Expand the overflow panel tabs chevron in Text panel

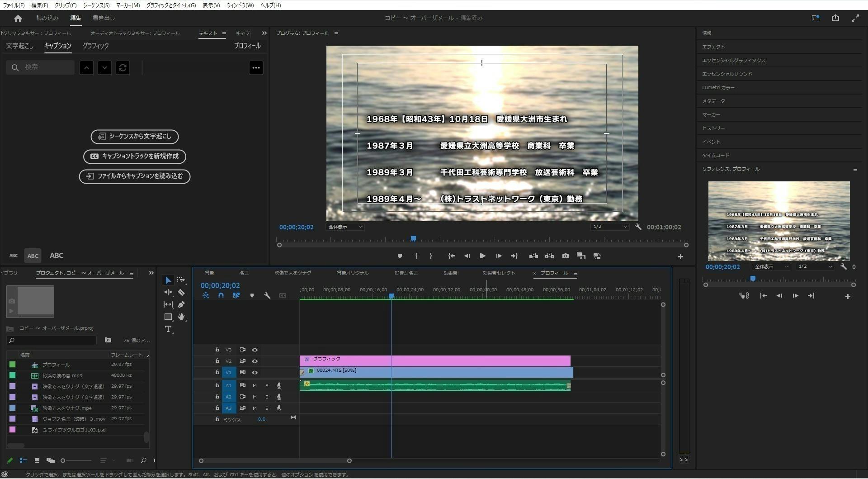(264, 33)
